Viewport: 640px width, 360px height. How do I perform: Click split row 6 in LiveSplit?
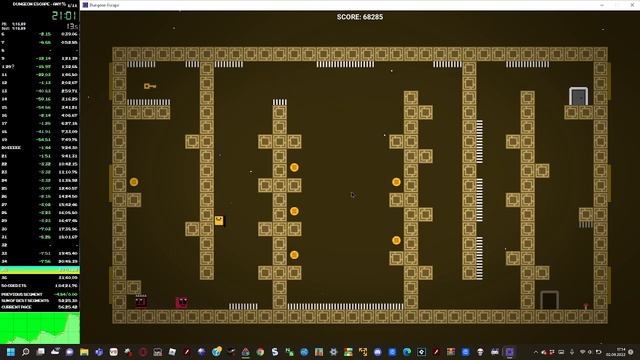point(40,34)
